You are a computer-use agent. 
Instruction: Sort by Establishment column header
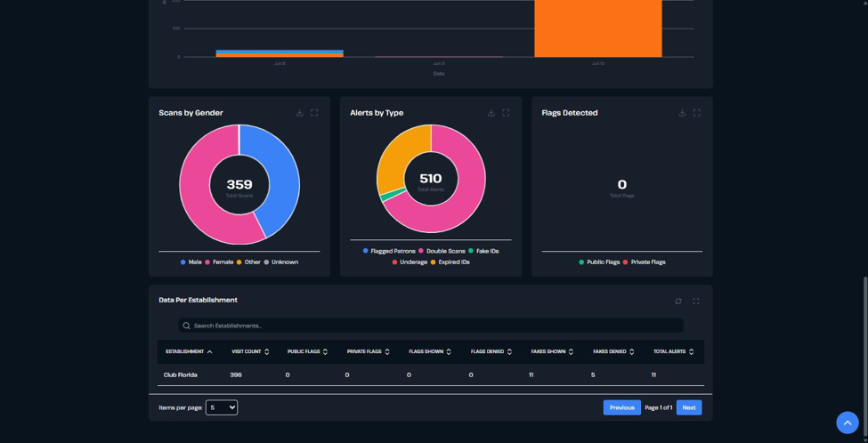click(189, 351)
